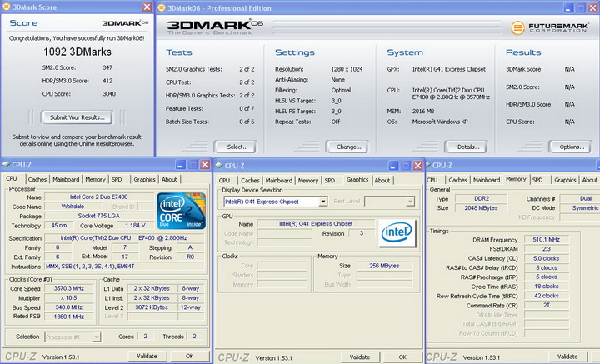Click the 3DMark Score window title icon

coord(6,7)
